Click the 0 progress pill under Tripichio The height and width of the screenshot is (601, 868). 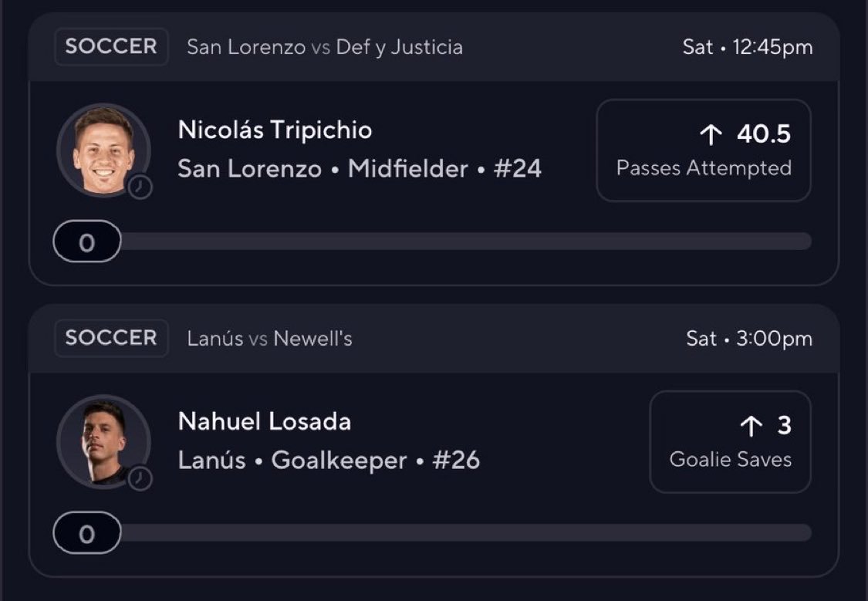pyautogui.click(x=87, y=241)
